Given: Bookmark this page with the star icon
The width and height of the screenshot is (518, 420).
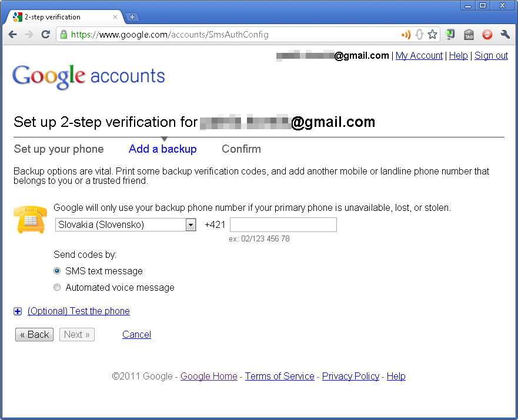Looking at the screenshot, I should tap(432, 34).
